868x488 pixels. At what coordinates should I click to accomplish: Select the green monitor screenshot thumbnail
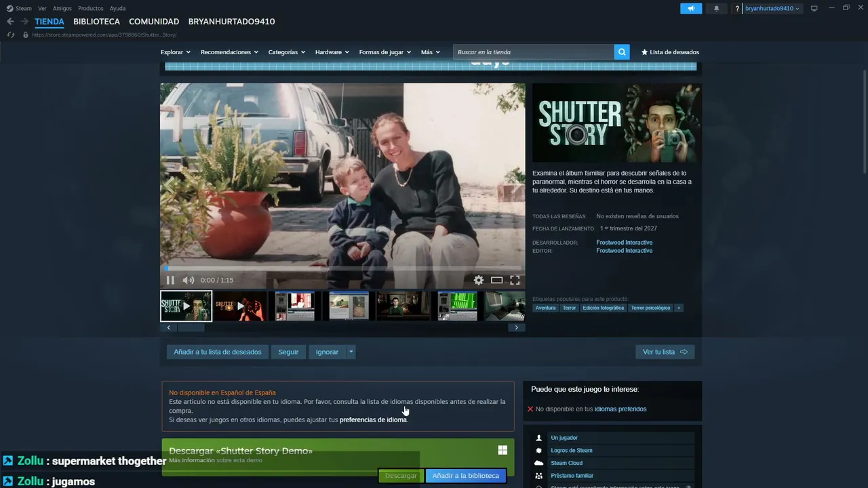coord(457,306)
